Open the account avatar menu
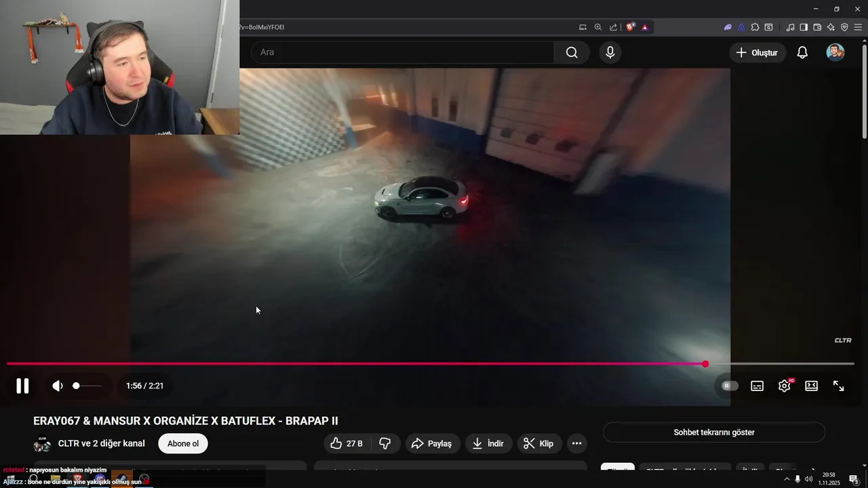 click(835, 52)
